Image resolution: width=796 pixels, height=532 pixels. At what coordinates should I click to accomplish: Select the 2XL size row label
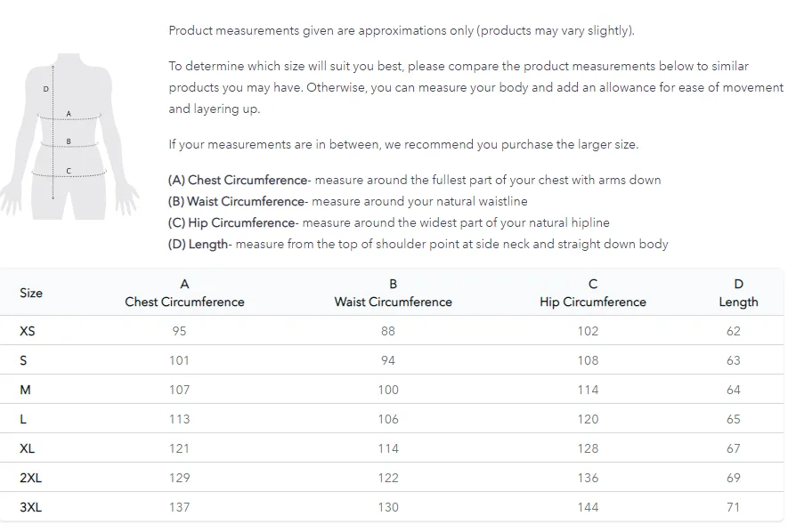31,478
